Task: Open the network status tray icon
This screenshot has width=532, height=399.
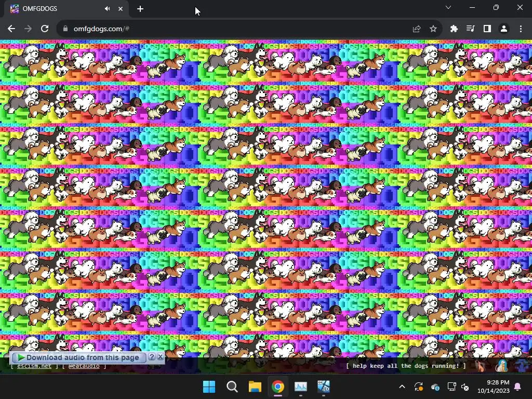Action: (451, 387)
